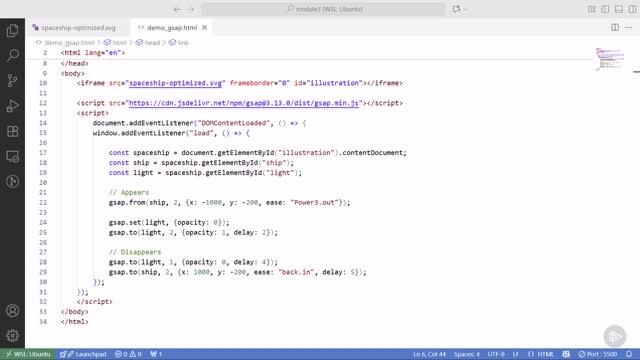Image resolution: width=640 pixels, height=360 pixels.
Task: Click the code minimap preview
Action: pyautogui.click(x=610, y=60)
